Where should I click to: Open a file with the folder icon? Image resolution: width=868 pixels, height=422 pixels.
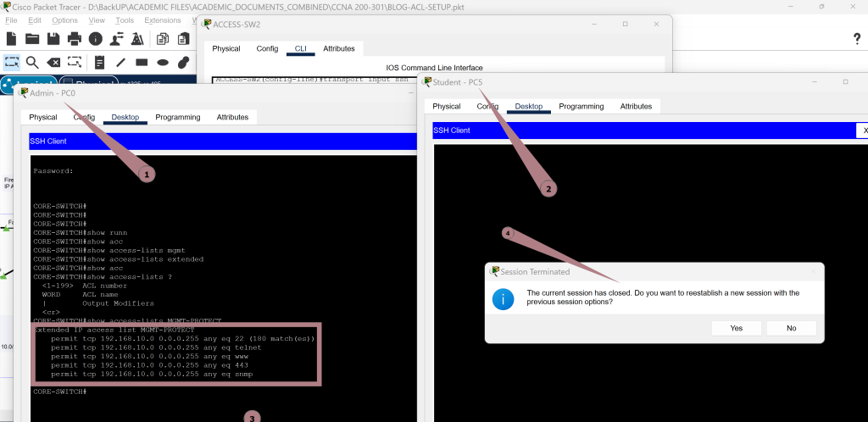point(32,39)
